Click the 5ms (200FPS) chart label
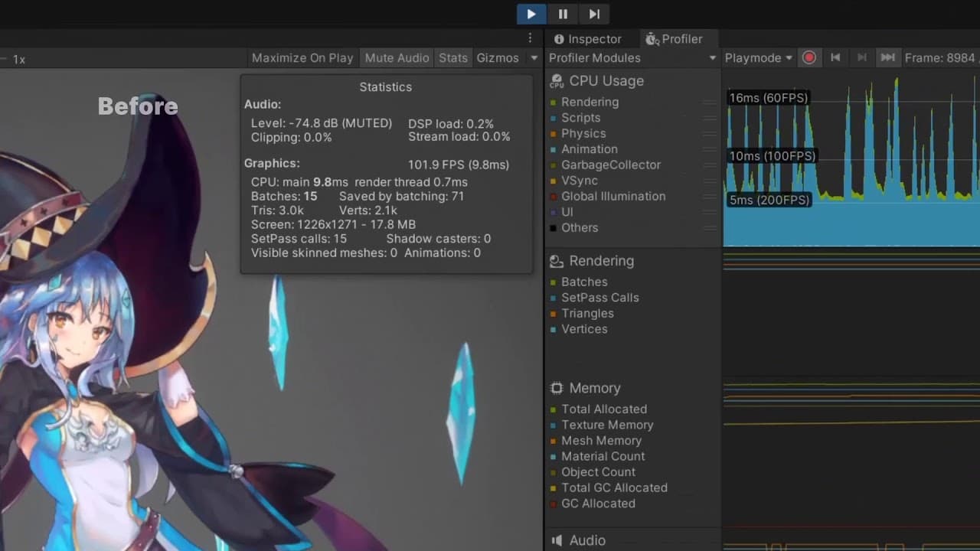The width and height of the screenshot is (980, 551). point(769,200)
